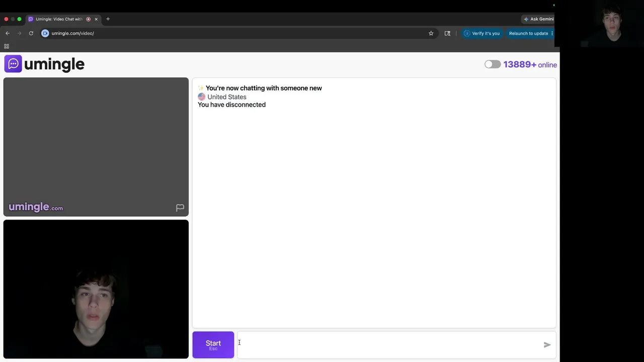644x362 pixels.
Task: Click the Start button
Action: point(213,345)
